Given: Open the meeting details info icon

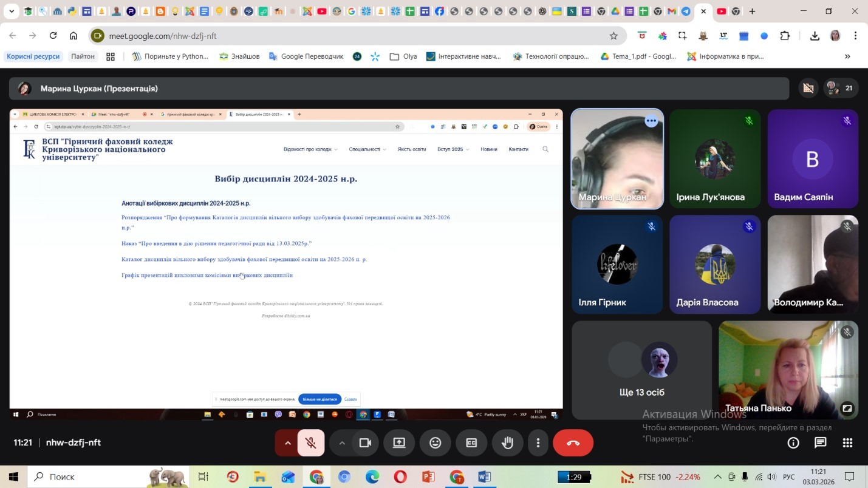Looking at the screenshot, I should coord(793,443).
